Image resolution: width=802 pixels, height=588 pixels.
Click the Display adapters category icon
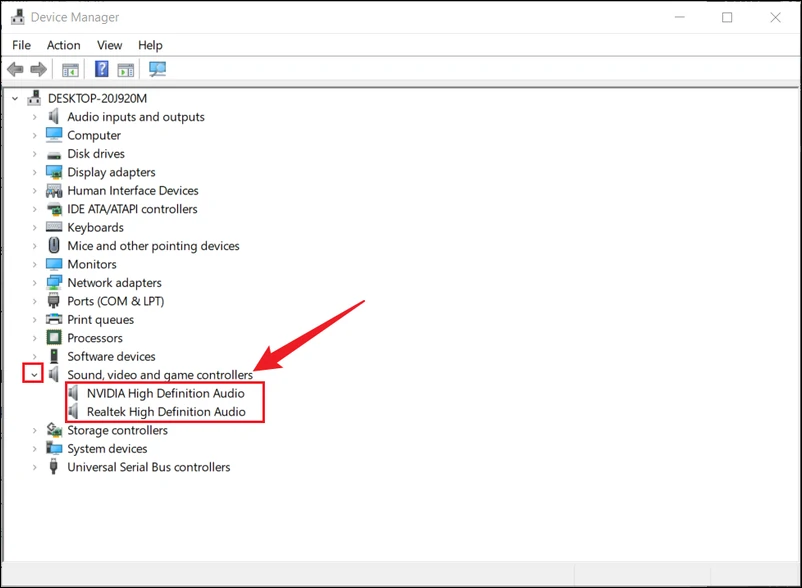[54, 172]
